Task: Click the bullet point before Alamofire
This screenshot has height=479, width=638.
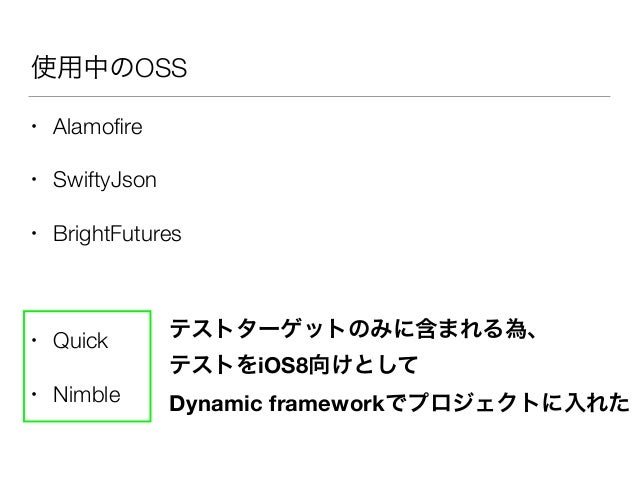Action: click(x=34, y=127)
